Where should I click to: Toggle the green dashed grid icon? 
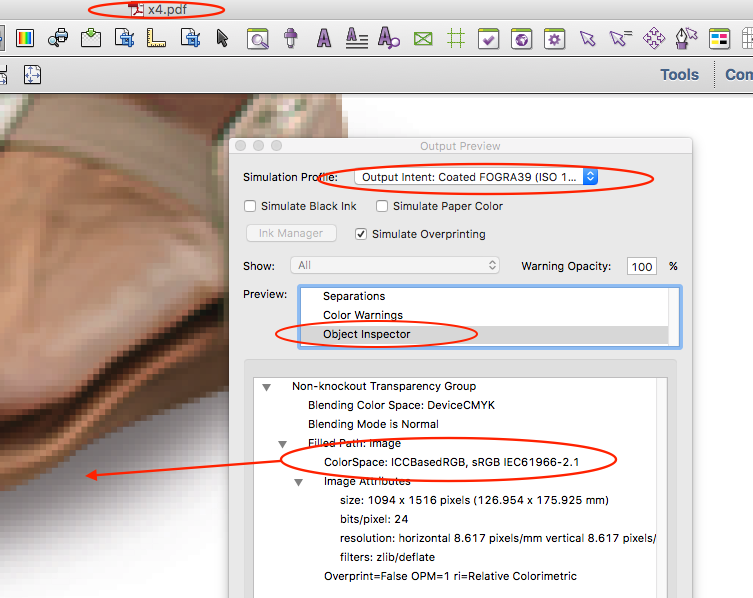pos(456,38)
